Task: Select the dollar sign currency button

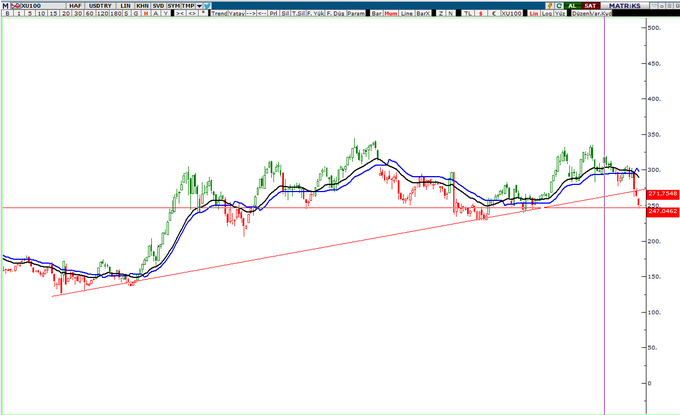Action: (x=481, y=13)
